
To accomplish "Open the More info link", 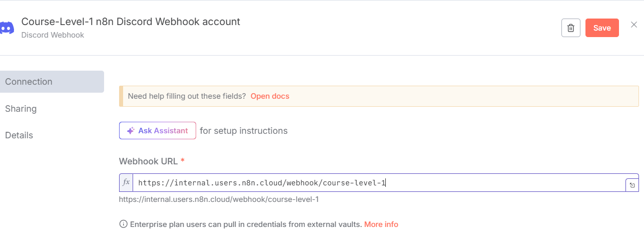I will 381,224.
